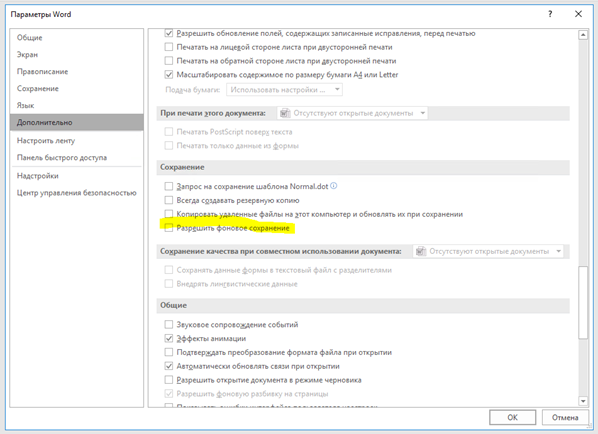This screenshot has width=598, height=434.
Task: Click the help question mark icon
Action: [550, 14]
